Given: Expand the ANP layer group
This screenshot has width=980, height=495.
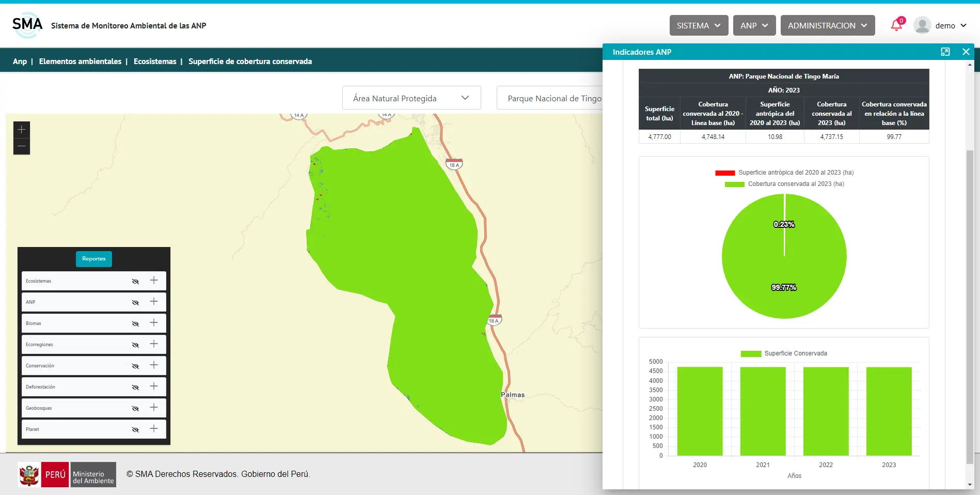Looking at the screenshot, I should tap(154, 301).
